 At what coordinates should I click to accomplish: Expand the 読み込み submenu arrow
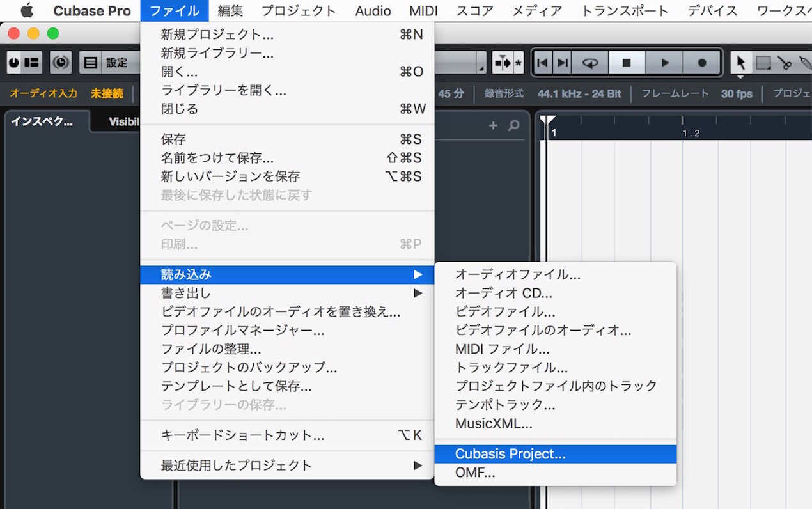[418, 275]
